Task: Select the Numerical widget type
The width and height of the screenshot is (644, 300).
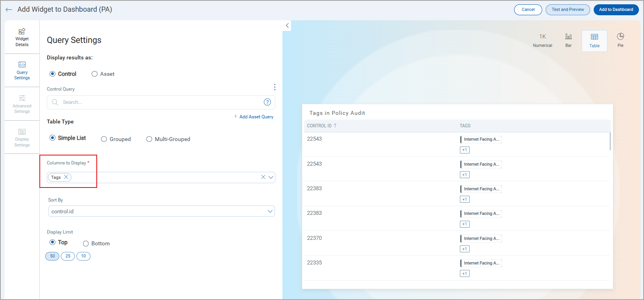Action: point(543,40)
